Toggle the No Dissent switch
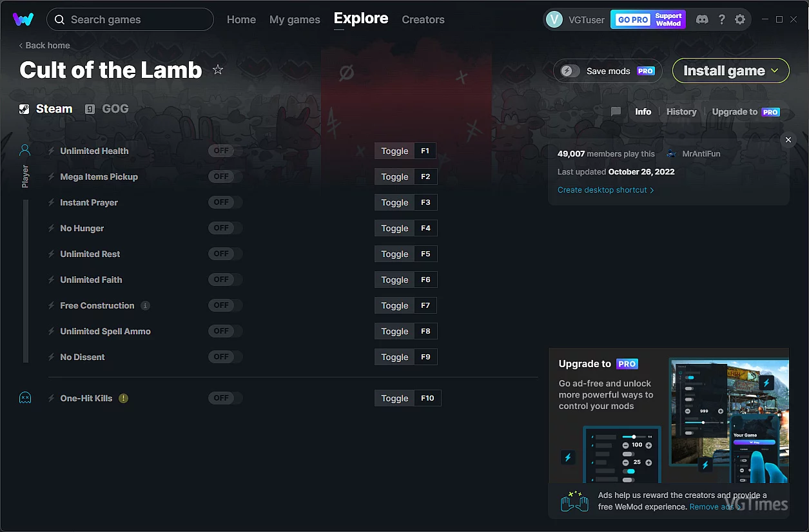Screen dimensions: 809x532 (225, 357)
